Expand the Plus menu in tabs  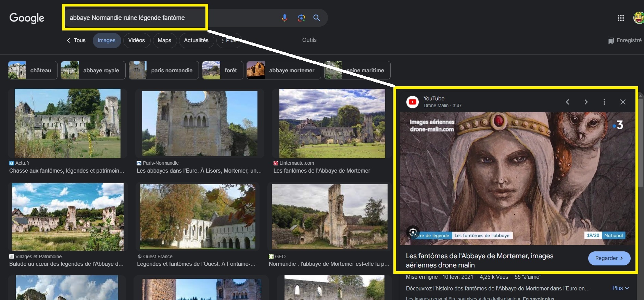(x=229, y=40)
